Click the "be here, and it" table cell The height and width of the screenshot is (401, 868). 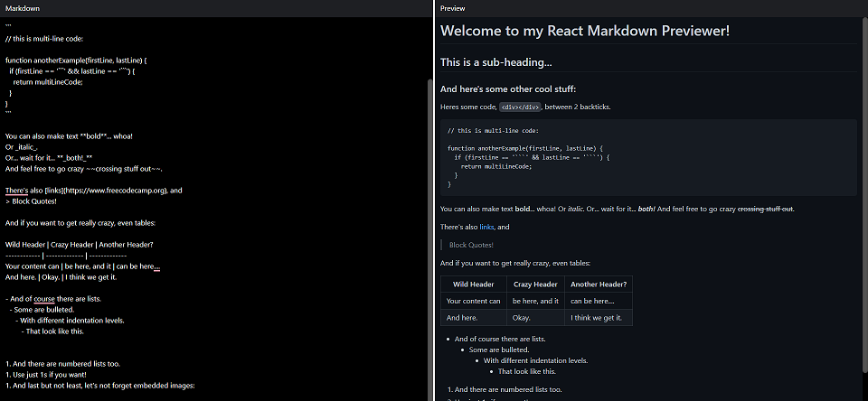(x=535, y=301)
